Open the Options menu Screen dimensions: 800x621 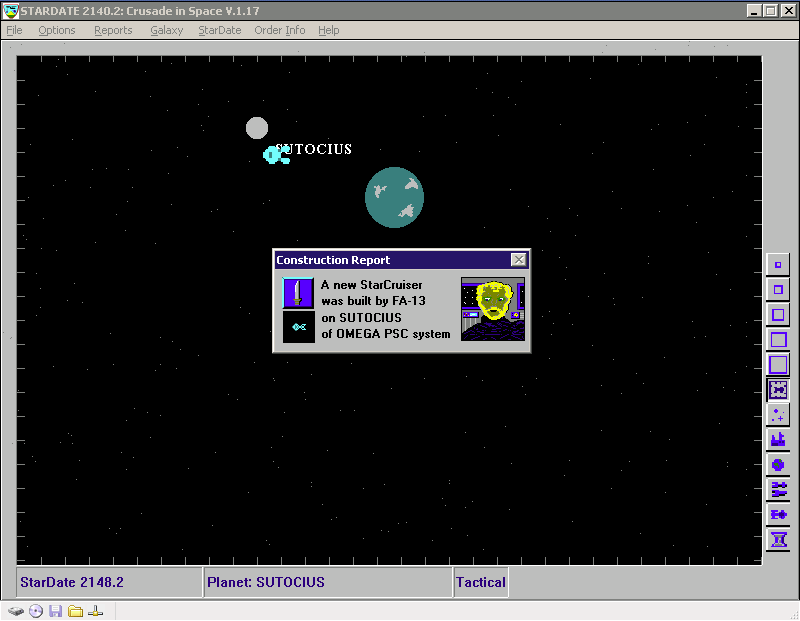[x=57, y=30]
